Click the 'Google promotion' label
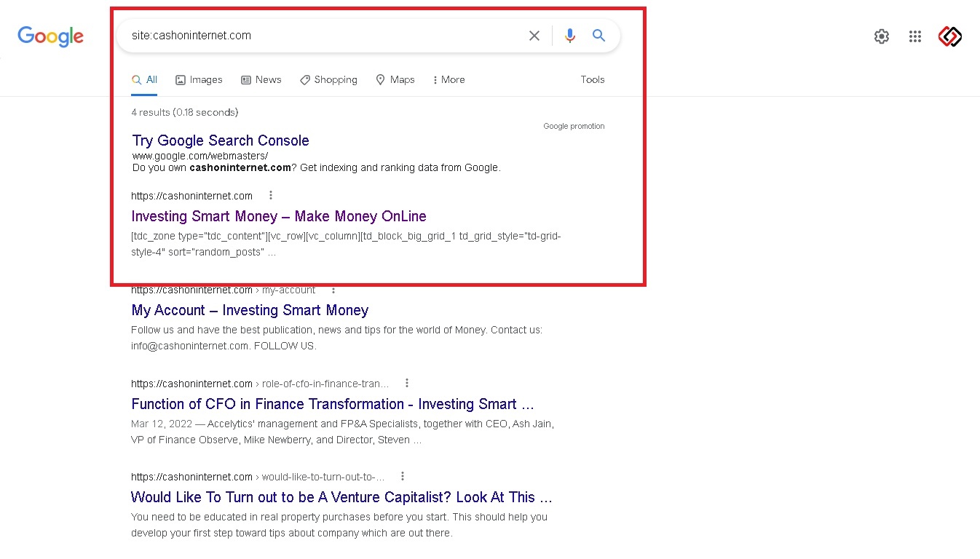The image size is (980, 559). [574, 126]
